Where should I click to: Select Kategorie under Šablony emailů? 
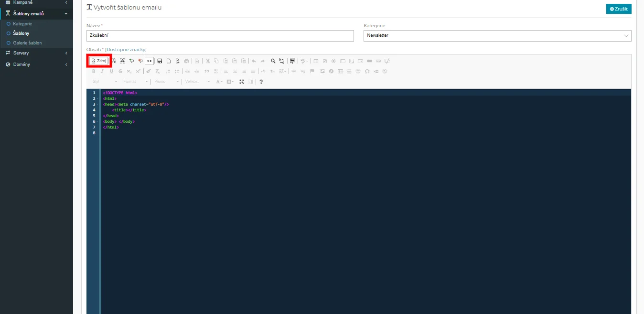22,24
